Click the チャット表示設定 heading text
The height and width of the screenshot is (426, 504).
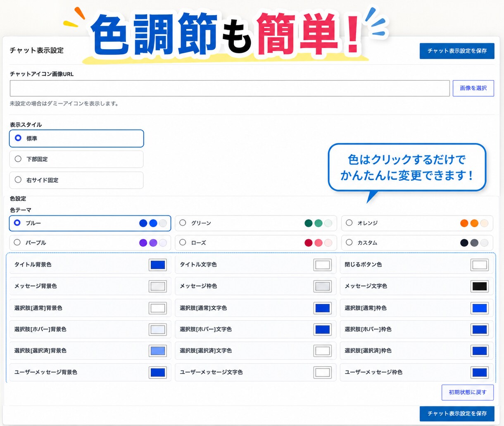37,50
